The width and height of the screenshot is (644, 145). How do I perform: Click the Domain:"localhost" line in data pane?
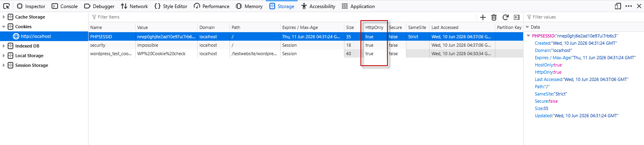554,50
